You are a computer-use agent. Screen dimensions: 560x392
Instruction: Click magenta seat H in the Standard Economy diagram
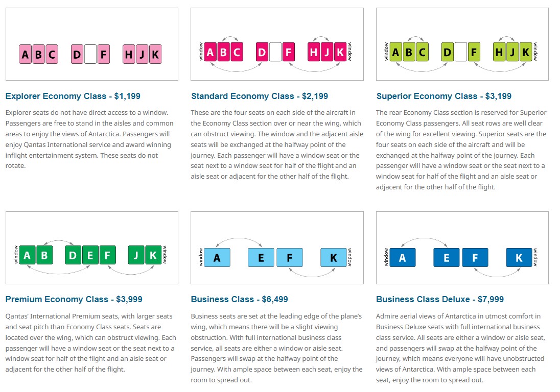(314, 52)
